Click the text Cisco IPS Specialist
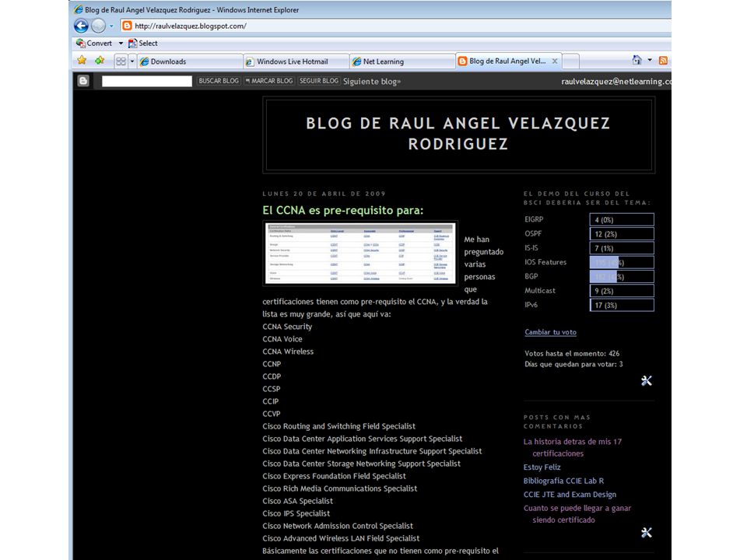The width and height of the screenshot is (747, 560). [x=296, y=513]
